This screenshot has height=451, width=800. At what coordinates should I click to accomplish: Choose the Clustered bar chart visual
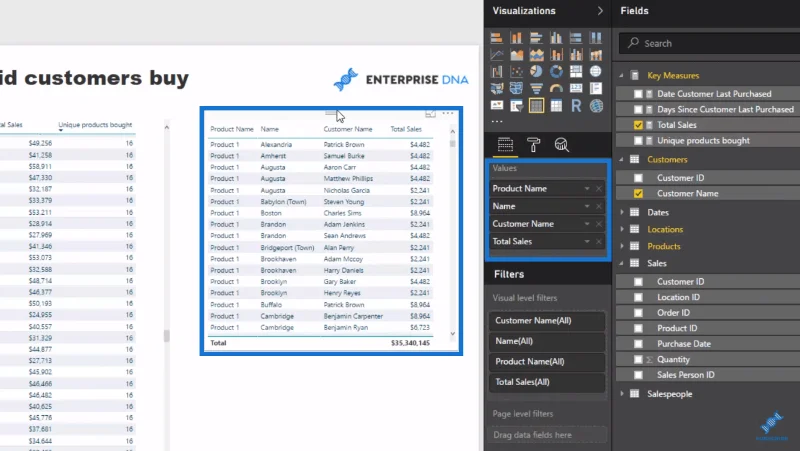pyautogui.click(x=536, y=38)
